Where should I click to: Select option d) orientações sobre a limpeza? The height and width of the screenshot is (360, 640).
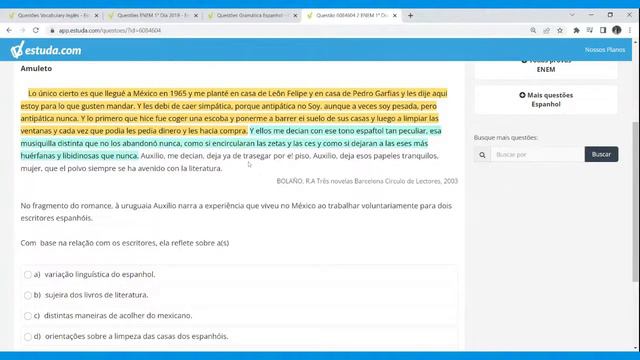tap(28, 337)
